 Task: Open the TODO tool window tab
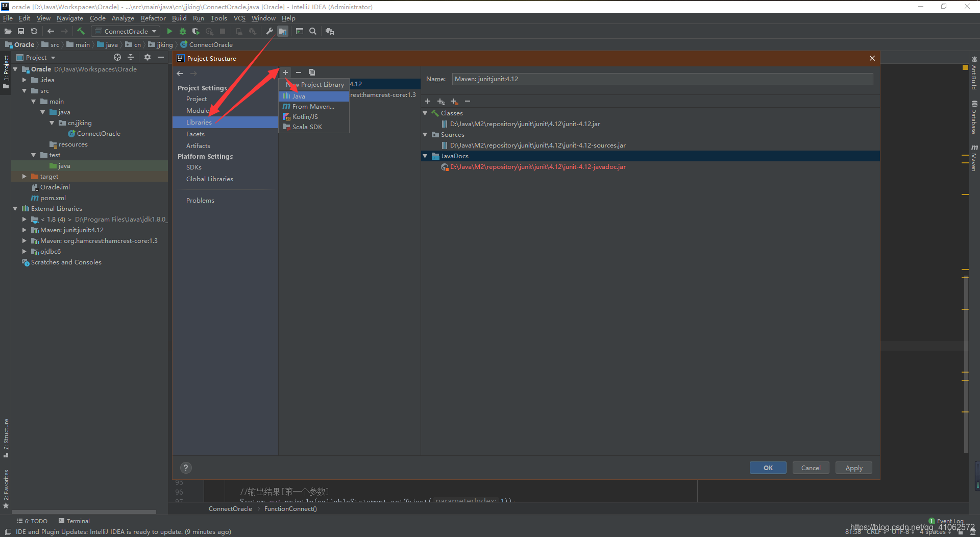(x=33, y=521)
